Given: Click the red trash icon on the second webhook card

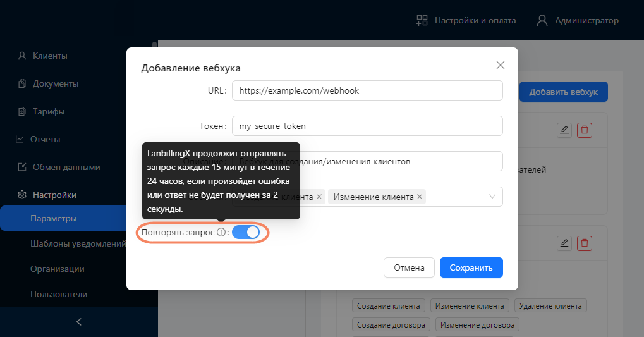Looking at the screenshot, I should tap(585, 243).
